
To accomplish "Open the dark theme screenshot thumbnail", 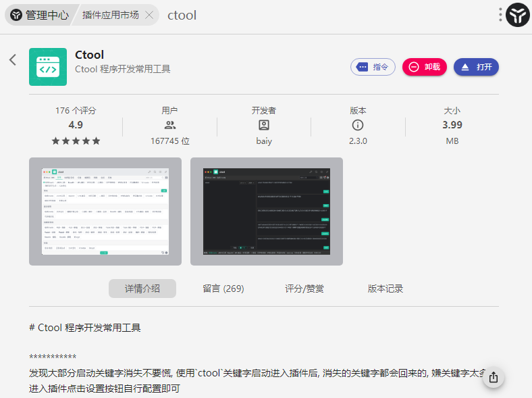I will [x=267, y=212].
